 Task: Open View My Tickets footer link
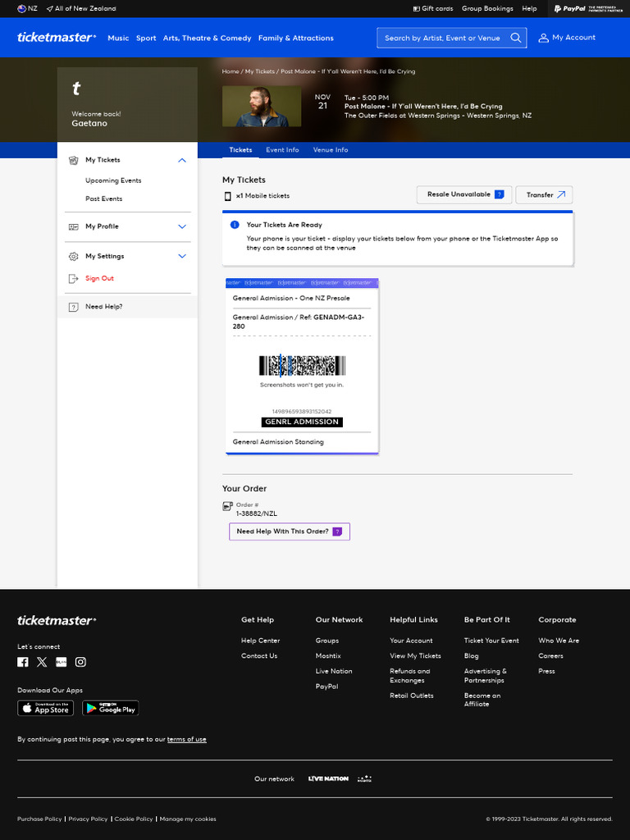(x=415, y=655)
